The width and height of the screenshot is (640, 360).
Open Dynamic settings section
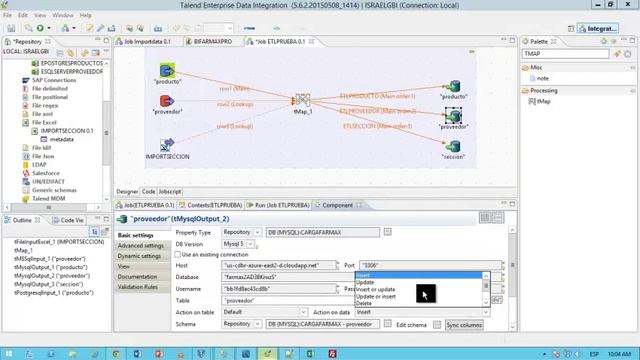tap(139, 256)
